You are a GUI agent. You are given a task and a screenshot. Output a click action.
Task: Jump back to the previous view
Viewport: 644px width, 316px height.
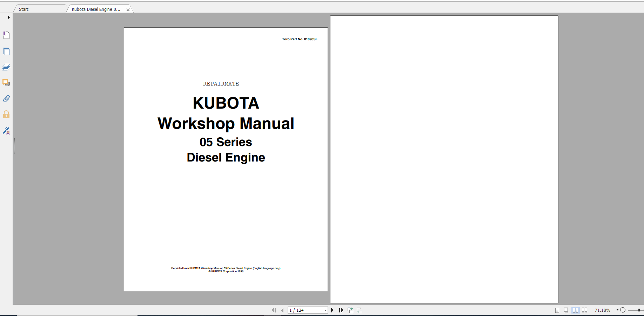[x=350, y=310]
